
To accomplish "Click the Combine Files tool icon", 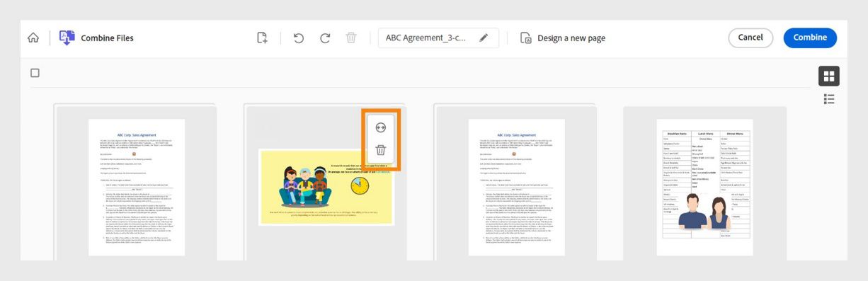I will [67, 38].
